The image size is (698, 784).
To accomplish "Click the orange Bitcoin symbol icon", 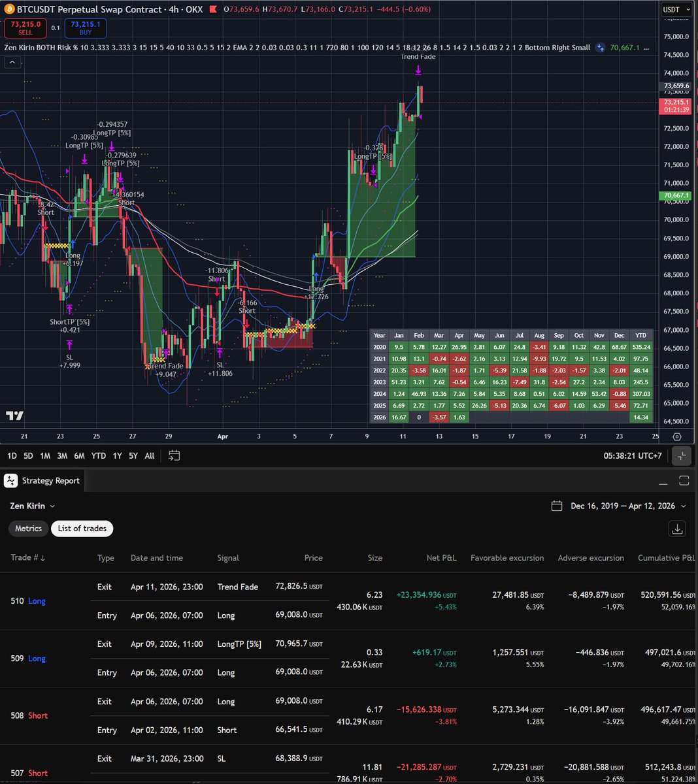I will pyautogui.click(x=9, y=10).
